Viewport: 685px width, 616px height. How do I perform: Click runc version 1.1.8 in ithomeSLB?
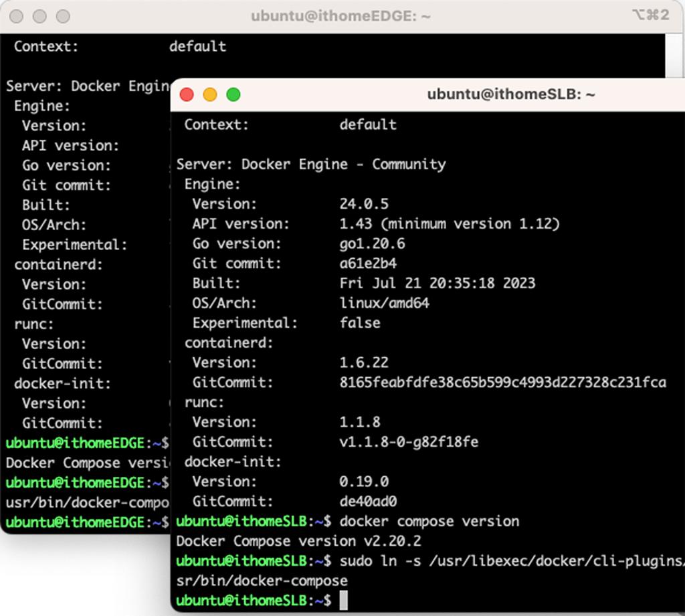coord(360,422)
